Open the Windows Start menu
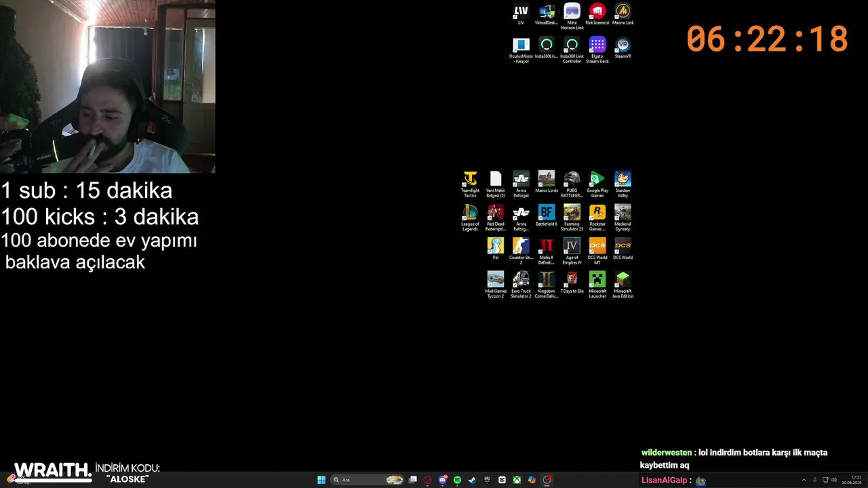This screenshot has width=868, height=488. (321, 480)
